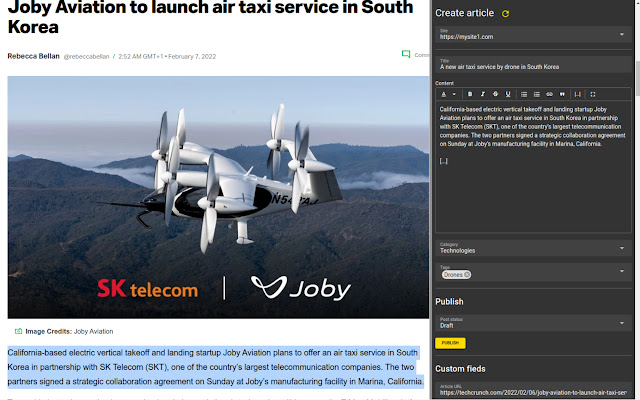Apply blockquote formatting with the quote icon
640x400 pixels.
tap(562, 94)
